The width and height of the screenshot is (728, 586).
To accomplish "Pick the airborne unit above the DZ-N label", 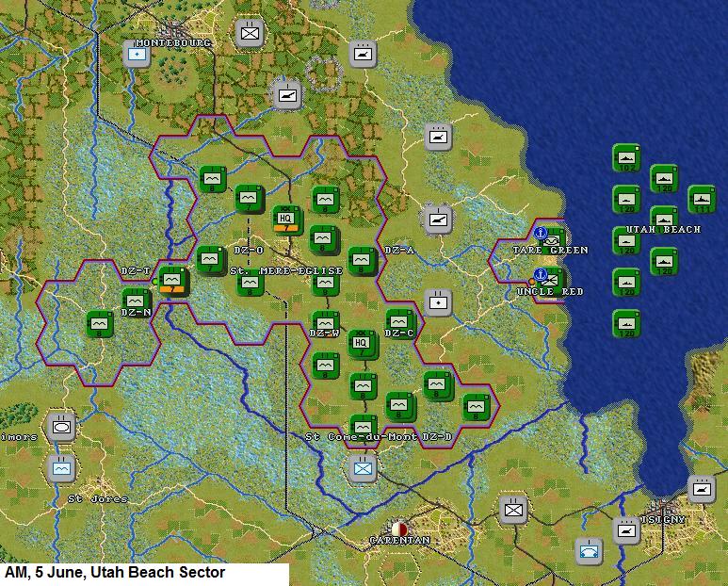I will [136, 301].
